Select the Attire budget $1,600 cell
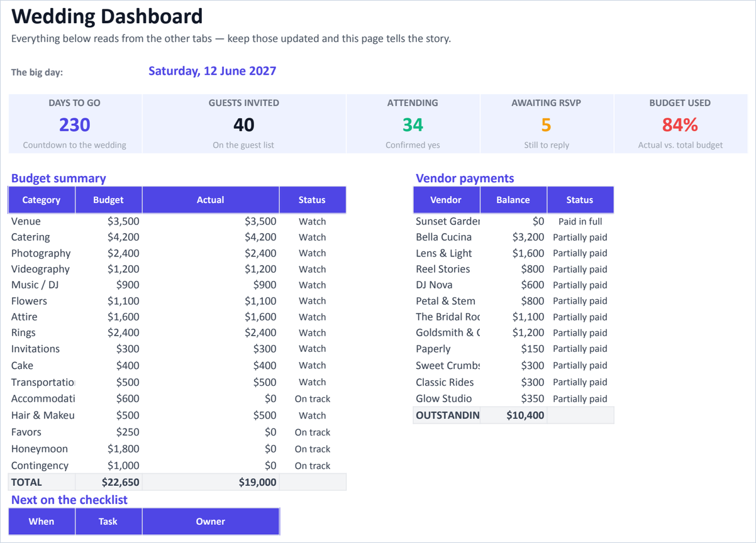756x543 pixels. pyautogui.click(x=108, y=317)
